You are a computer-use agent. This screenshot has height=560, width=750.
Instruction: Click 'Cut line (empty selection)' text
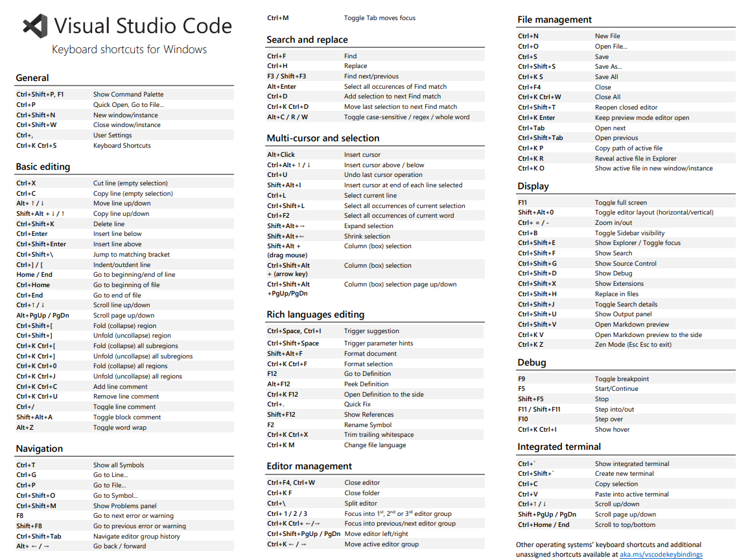pyautogui.click(x=130, y=183)
